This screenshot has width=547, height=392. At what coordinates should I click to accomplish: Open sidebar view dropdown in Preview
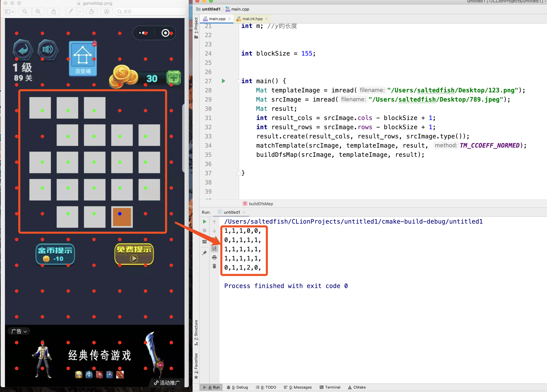coord(10,12)
